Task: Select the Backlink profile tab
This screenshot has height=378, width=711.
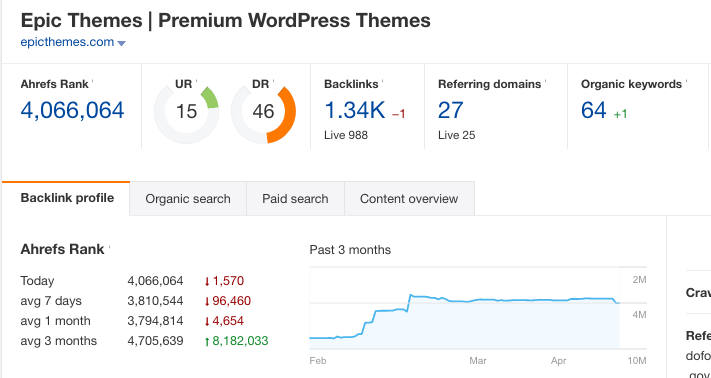Action: 66,198
